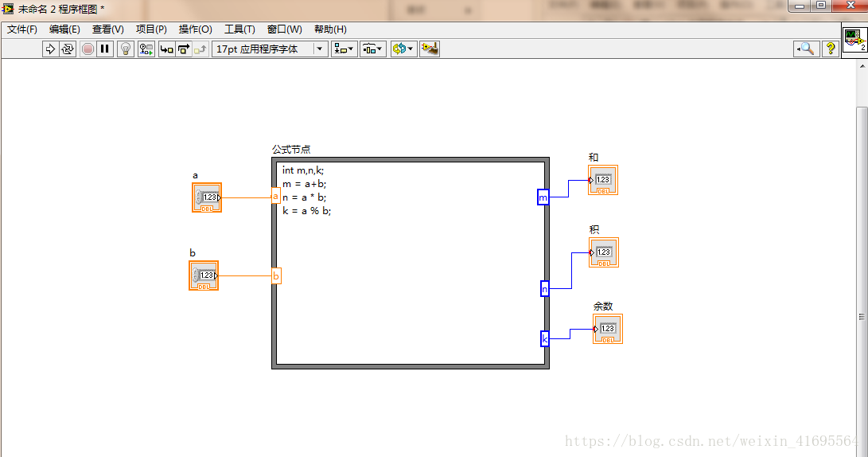Click the Step Into button
This screenshot has width=868, height=457.
point(166,49)
